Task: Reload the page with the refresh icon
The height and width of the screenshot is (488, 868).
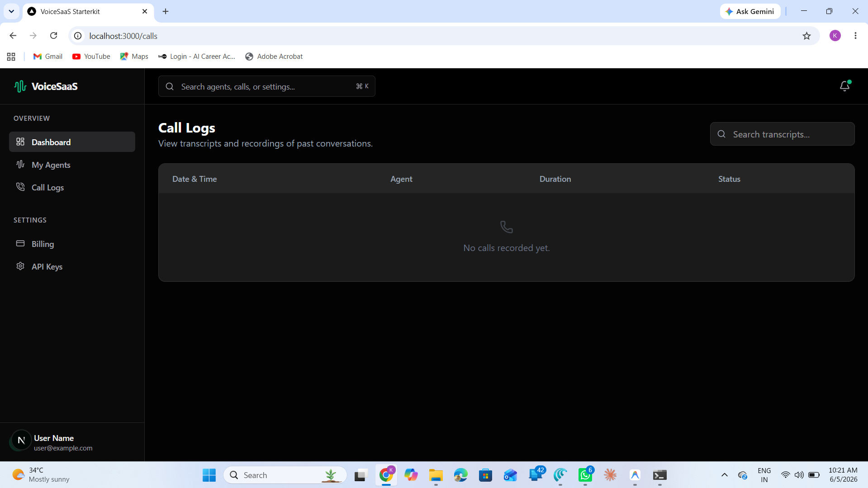Action: pos(53,36)
